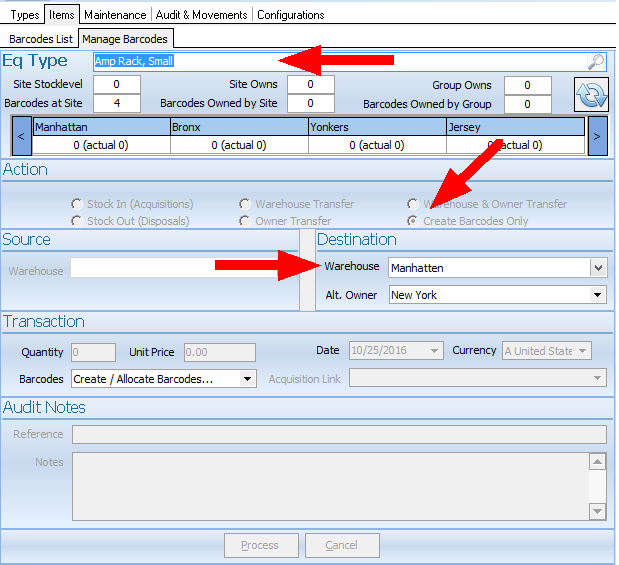Switch to the Maintenance tab

tap(115, 15)
